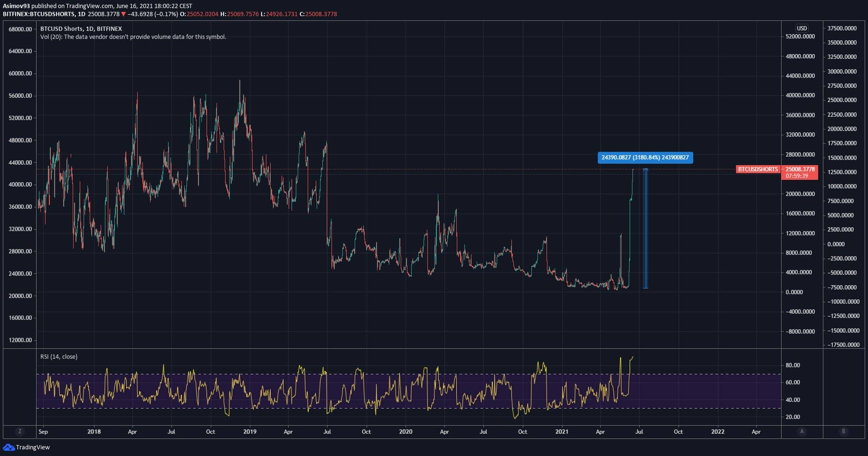Viewport: 868px width, 456px height.
Task: Click the 52000.0000 label on the price scale
Action: 801,37
